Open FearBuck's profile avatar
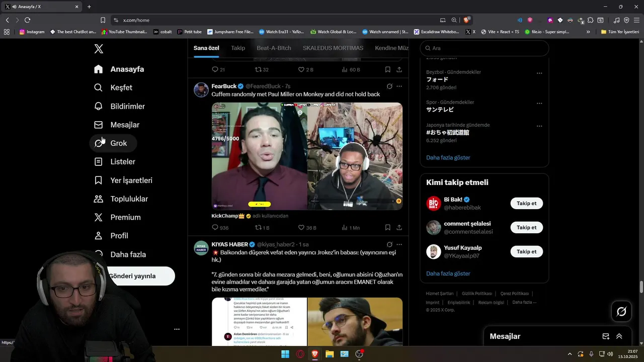This screenshot has height=362, width=644. [x=201, y=89]
